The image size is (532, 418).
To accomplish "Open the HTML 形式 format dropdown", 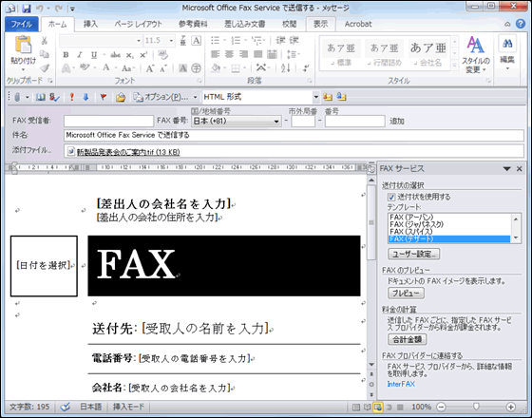I will tap(315, 97).
